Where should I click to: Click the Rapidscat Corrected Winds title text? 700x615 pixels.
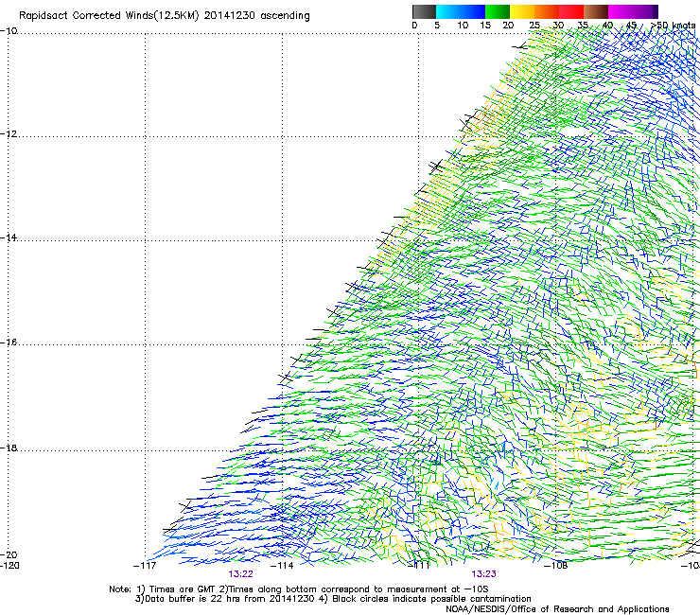click(x=165, y=16)
